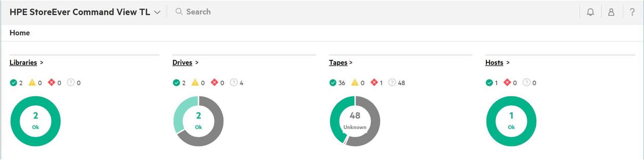
Task: Expand the Drives section arrow
Action: coord(197,63)
